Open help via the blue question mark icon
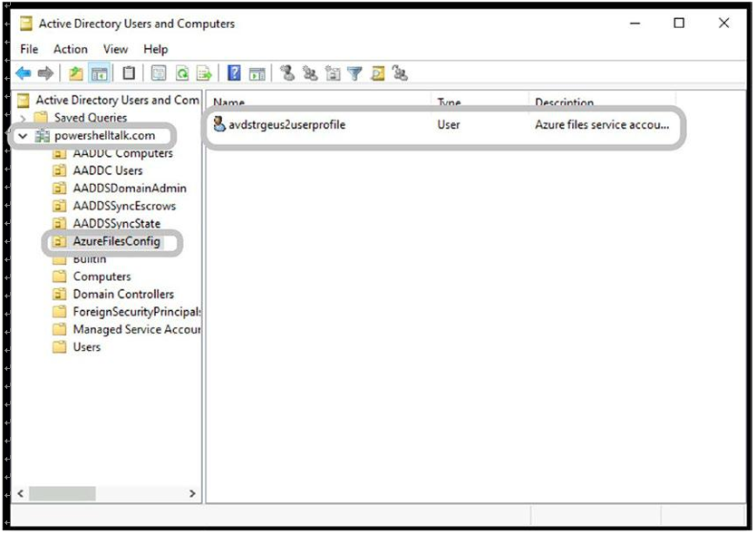Screen dimensions: 756x534 (234, 73)
